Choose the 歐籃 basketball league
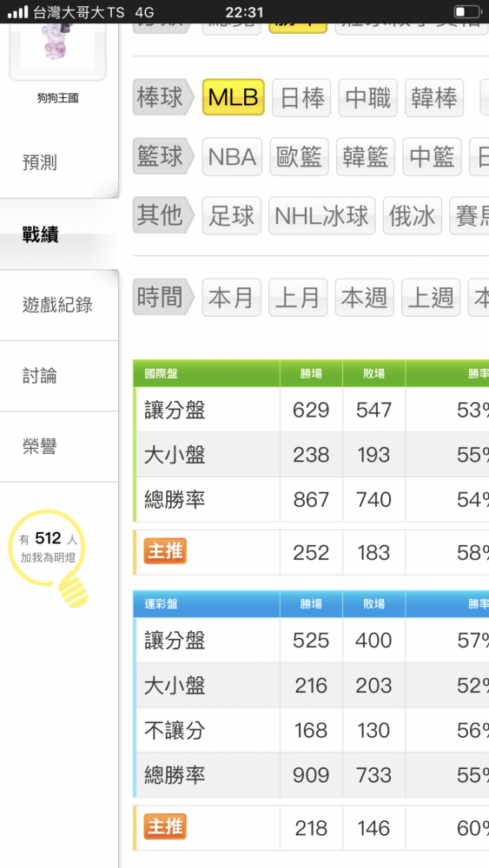The width and height of the screenshot is (489, 868). (299, 156)
